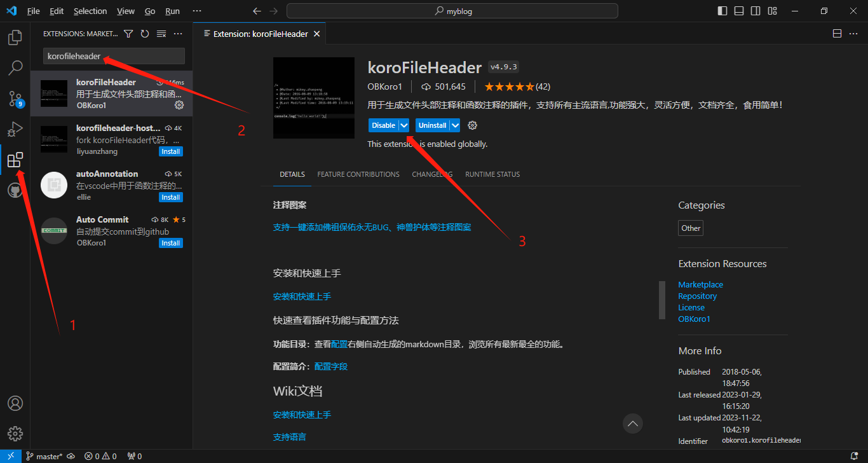Image resolution: width=868 pixels, height=463 pixels.
Task: Open Views and More Actions menu in Extensions panel
Action: coord(177,33)
